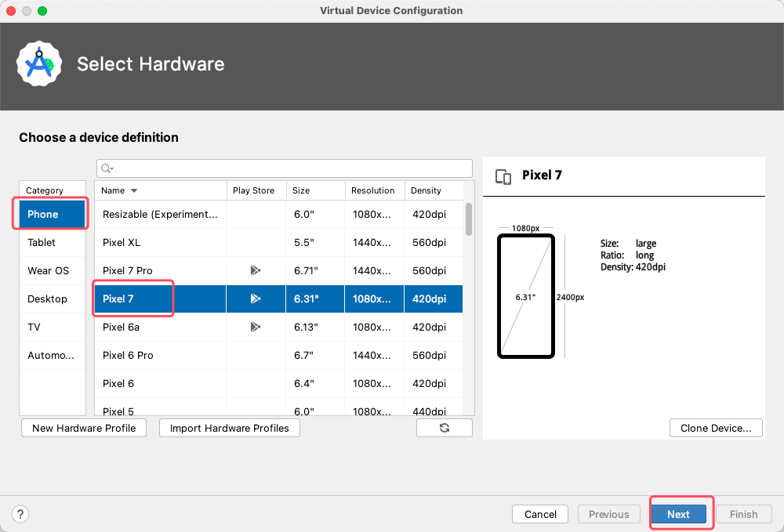Click the Pixel 7 screen preview diagram
The height and width of the screenshot is (532, 784).
click(526, 296)
